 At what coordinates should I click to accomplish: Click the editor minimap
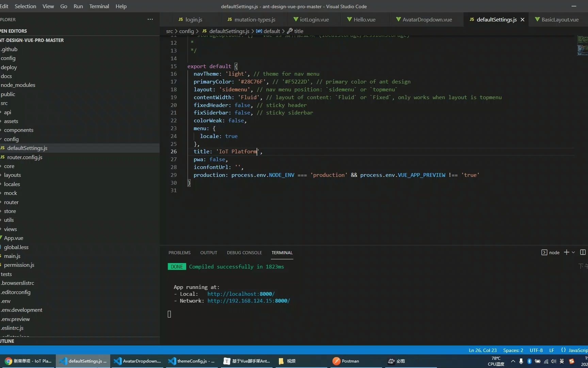(582, 45)
